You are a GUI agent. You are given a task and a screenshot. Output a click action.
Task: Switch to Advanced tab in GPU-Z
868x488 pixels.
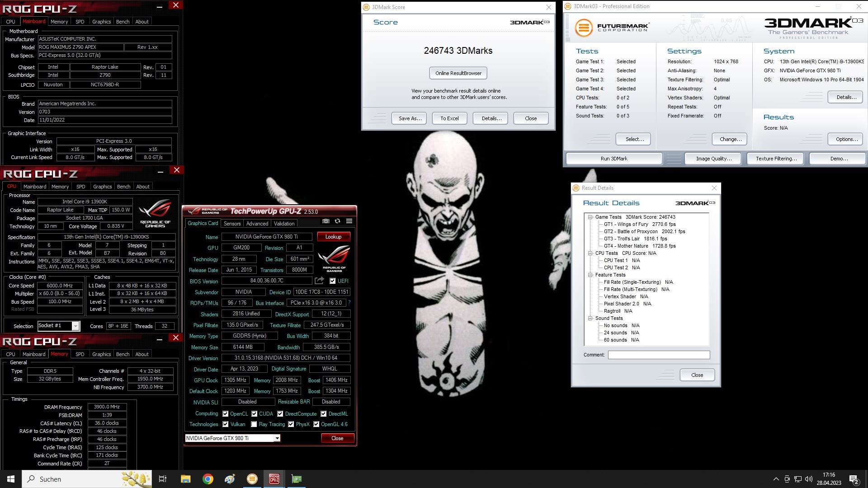point(257,224)
